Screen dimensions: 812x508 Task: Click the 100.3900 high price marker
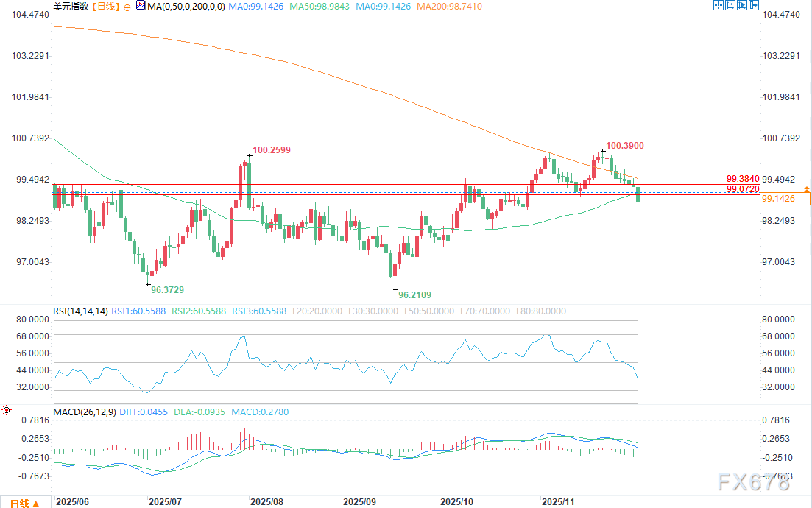click(x=625, y=146)
